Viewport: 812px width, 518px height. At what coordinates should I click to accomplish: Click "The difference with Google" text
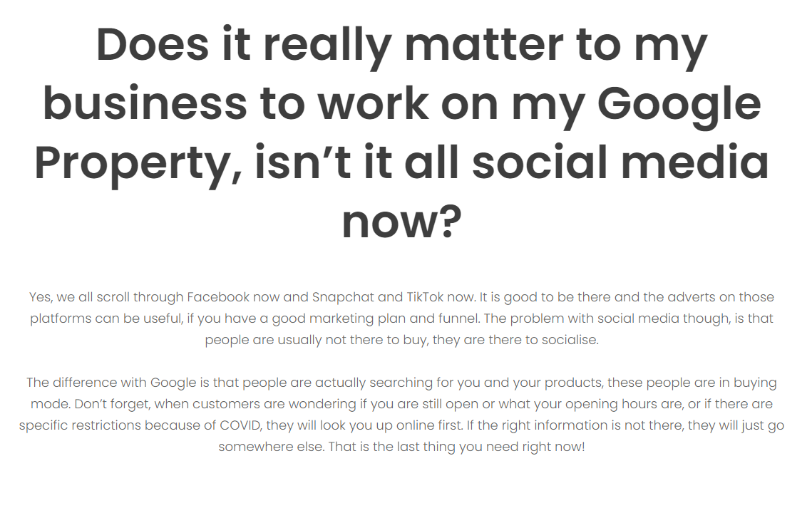[x=111, y=383]
